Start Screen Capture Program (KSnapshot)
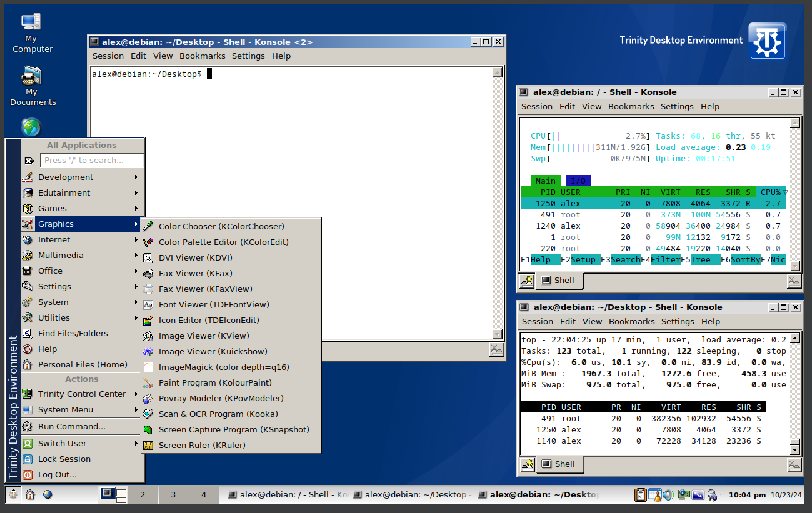 [x=233, y=429]
